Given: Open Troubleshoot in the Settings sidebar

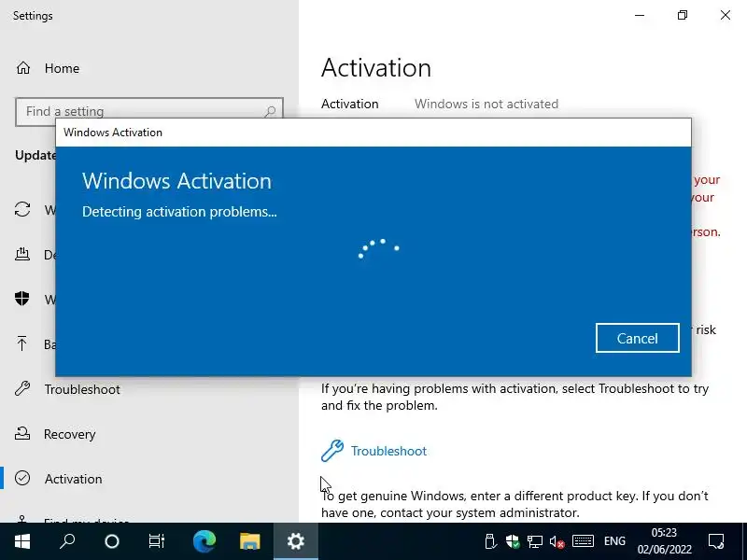Looking at the screenshot, I should (82, 389).
